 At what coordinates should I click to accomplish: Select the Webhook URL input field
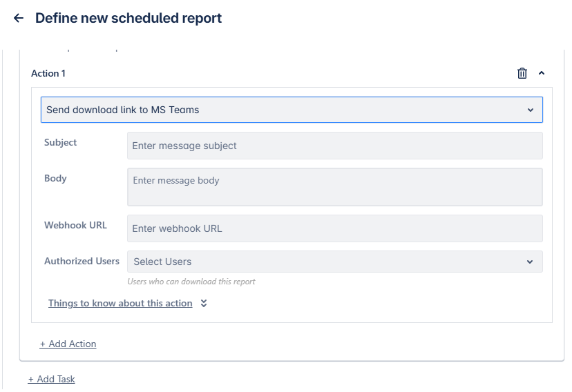(334, 228)
